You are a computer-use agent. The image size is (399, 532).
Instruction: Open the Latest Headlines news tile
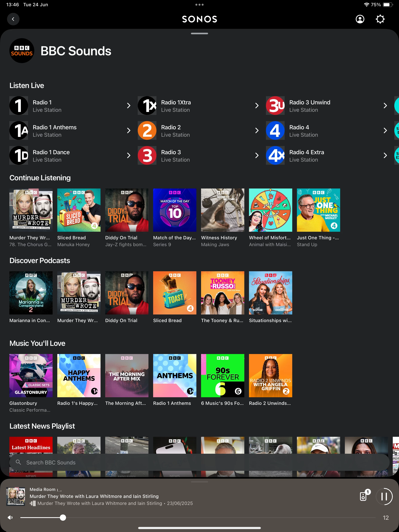31,445
